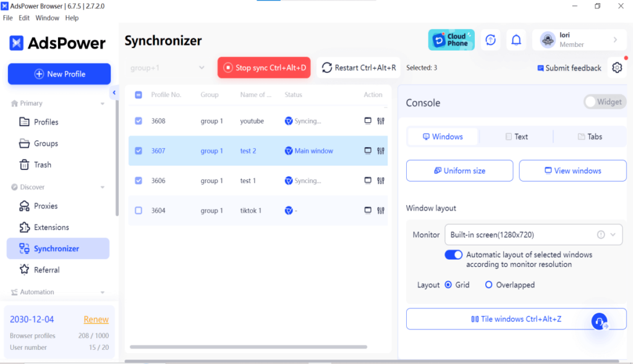Click the info icon in Monitor field
This screenshot has height=364, width=633.
[x=600, y=235]
